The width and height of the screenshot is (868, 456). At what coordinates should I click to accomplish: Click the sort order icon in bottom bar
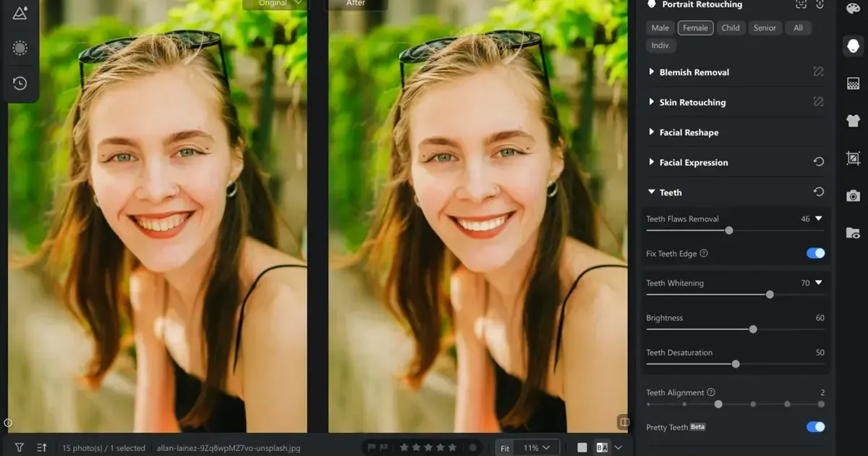click(x=41, y=448)
